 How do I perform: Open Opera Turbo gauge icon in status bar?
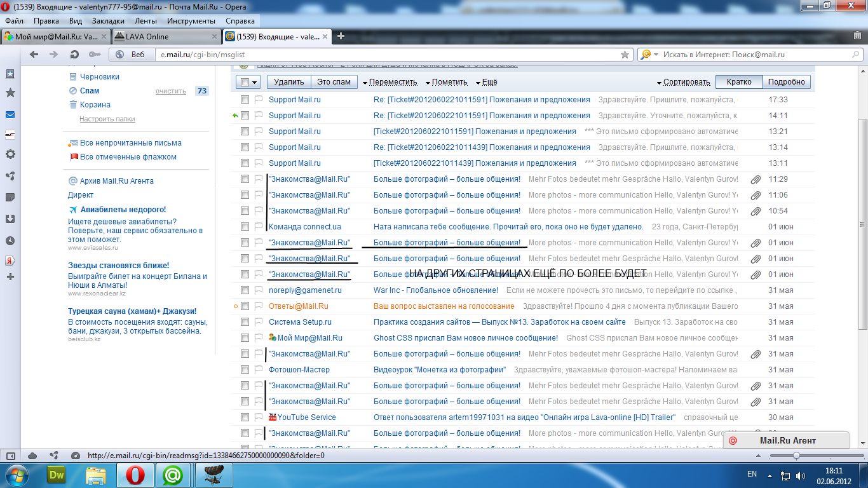(76, 456)
